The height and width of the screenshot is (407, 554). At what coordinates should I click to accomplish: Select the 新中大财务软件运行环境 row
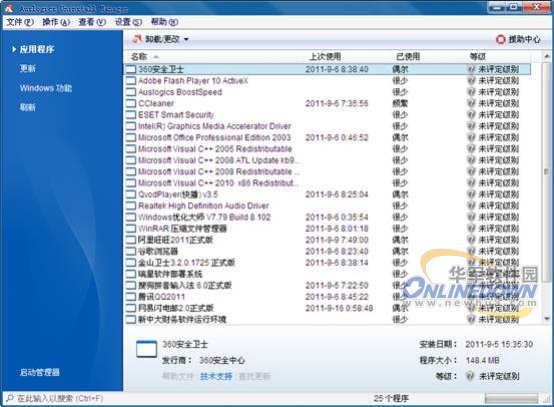coord(328,319)
